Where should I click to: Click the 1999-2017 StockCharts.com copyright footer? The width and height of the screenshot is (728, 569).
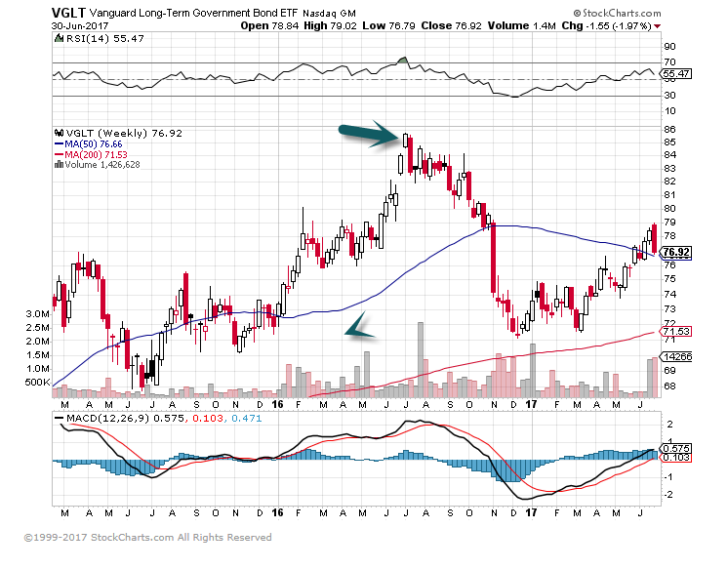click(x=147, y=538)
